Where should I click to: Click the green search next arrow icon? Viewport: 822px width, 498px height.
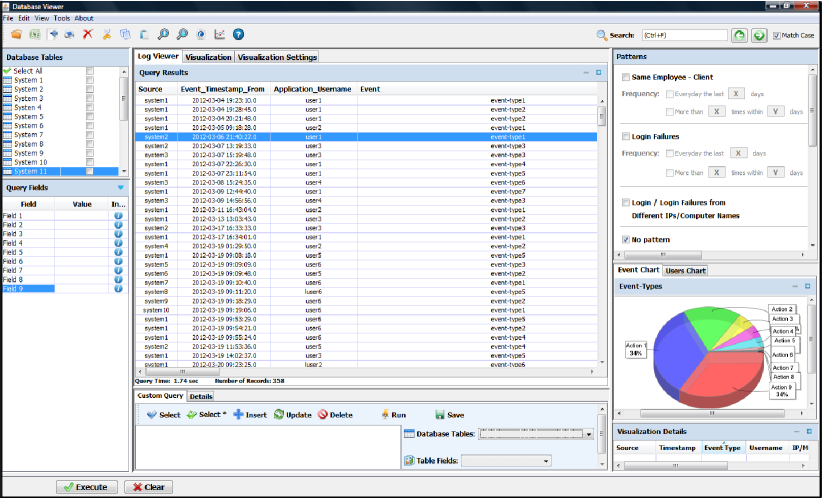coord(759,35)
